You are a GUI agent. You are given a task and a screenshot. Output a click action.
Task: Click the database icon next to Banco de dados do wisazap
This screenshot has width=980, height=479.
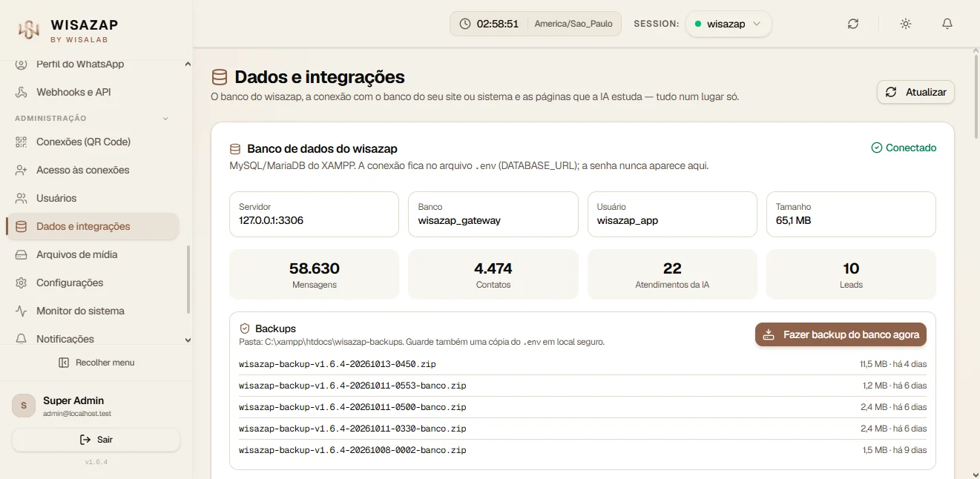pos(235,148)
